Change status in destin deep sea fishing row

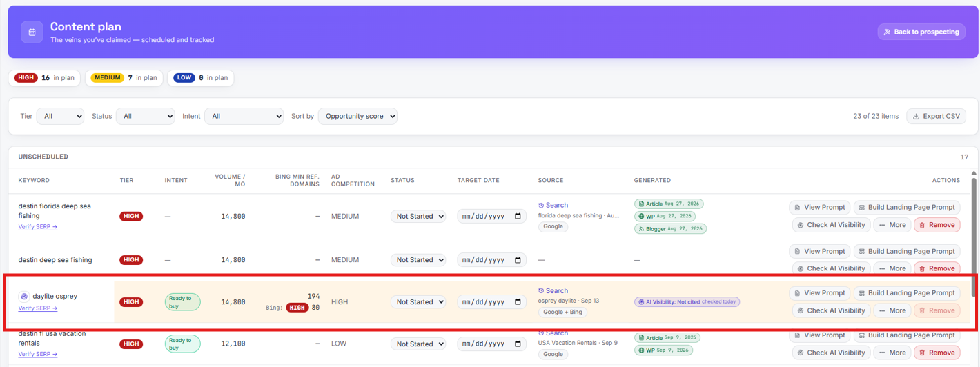418,260
